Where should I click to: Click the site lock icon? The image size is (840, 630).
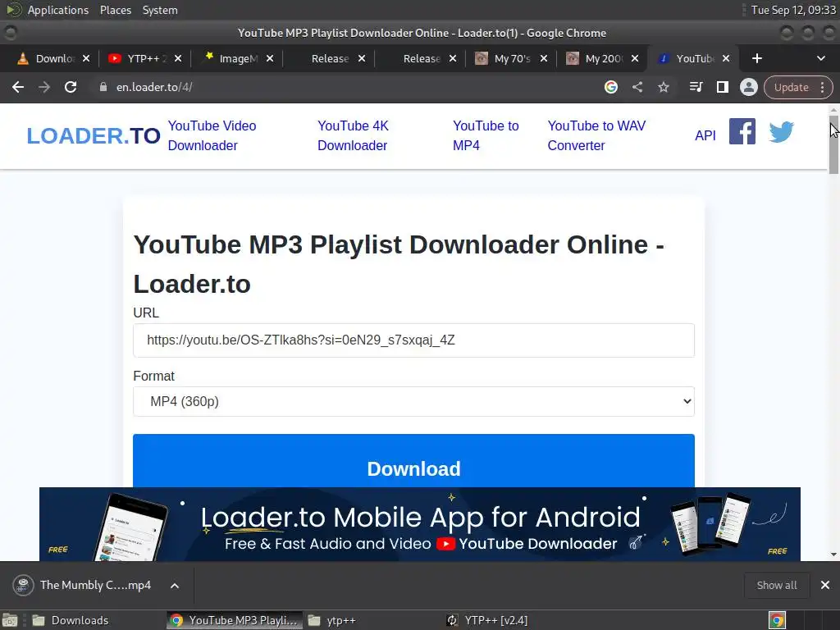[x=103, y=87]
